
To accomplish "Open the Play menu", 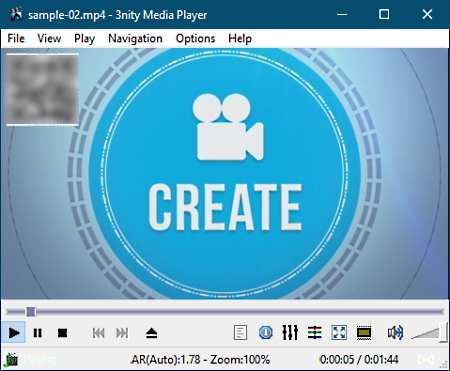I will (x=85, y=38).
